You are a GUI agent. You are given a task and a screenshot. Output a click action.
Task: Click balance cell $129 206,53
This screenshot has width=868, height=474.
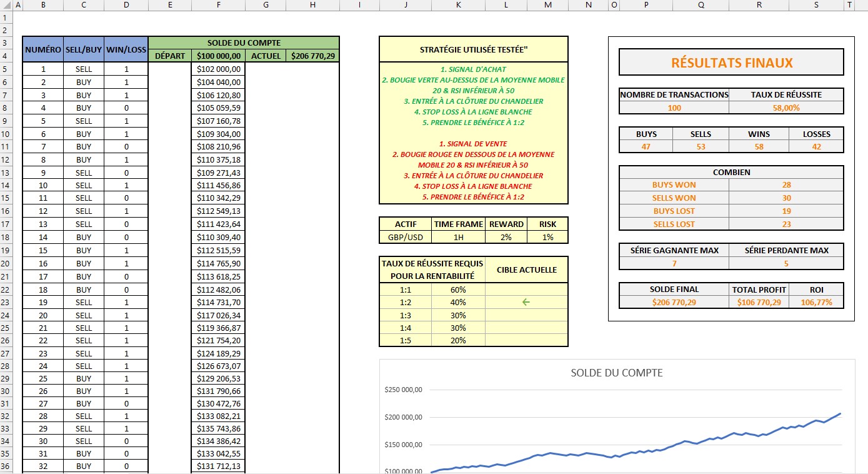[x=218, y=378]
